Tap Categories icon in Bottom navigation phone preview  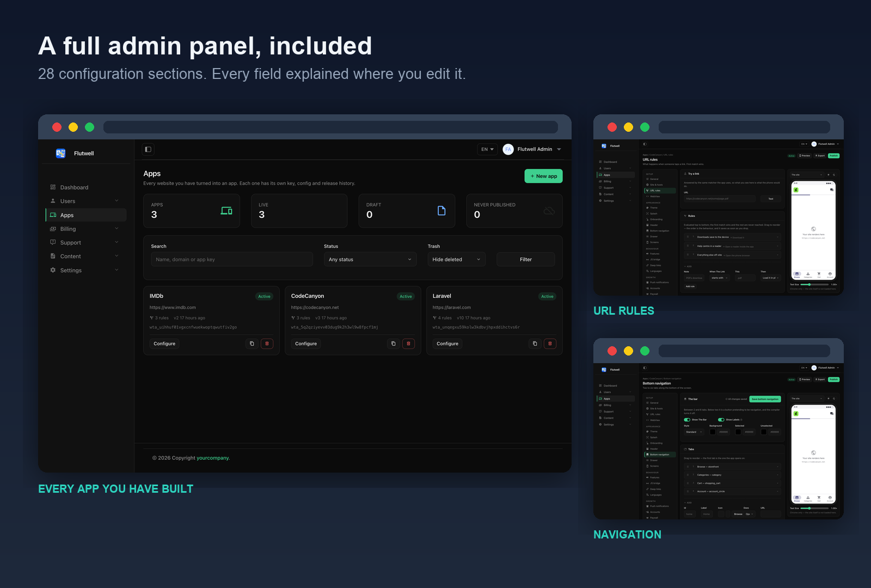[808, 498]
